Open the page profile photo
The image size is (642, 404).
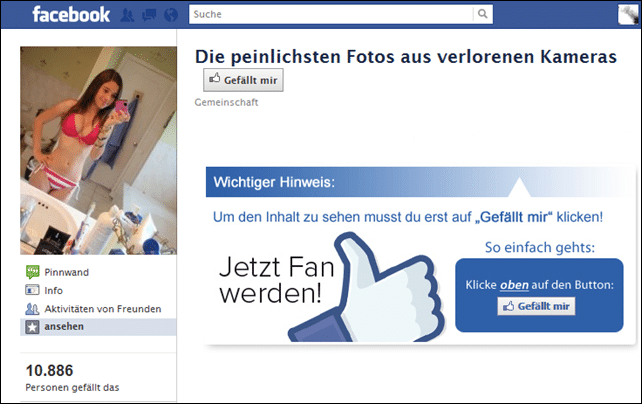99,150
